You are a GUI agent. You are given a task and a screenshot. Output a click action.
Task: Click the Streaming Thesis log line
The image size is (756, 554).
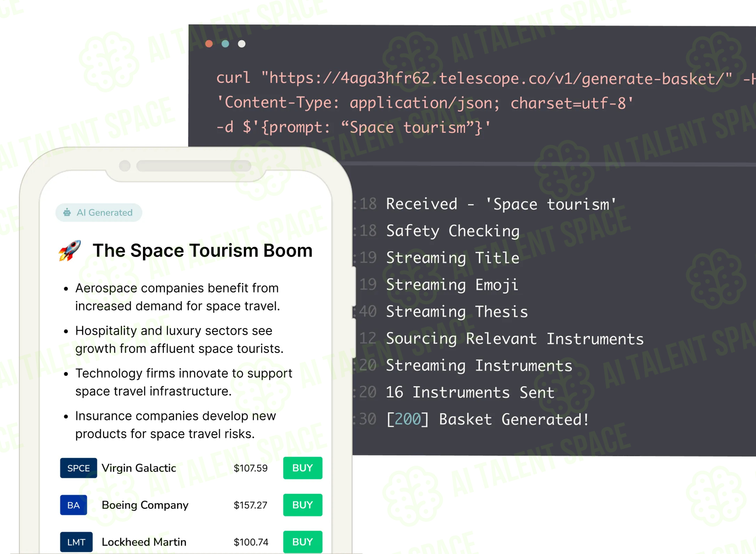click(457, 312)
